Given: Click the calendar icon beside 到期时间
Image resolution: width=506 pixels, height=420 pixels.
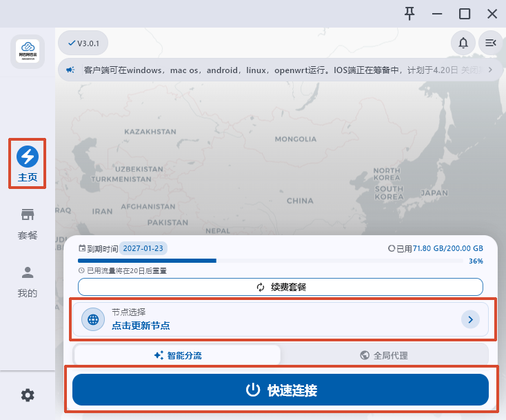Looking at the screenshot, I should tap(82, 248).
